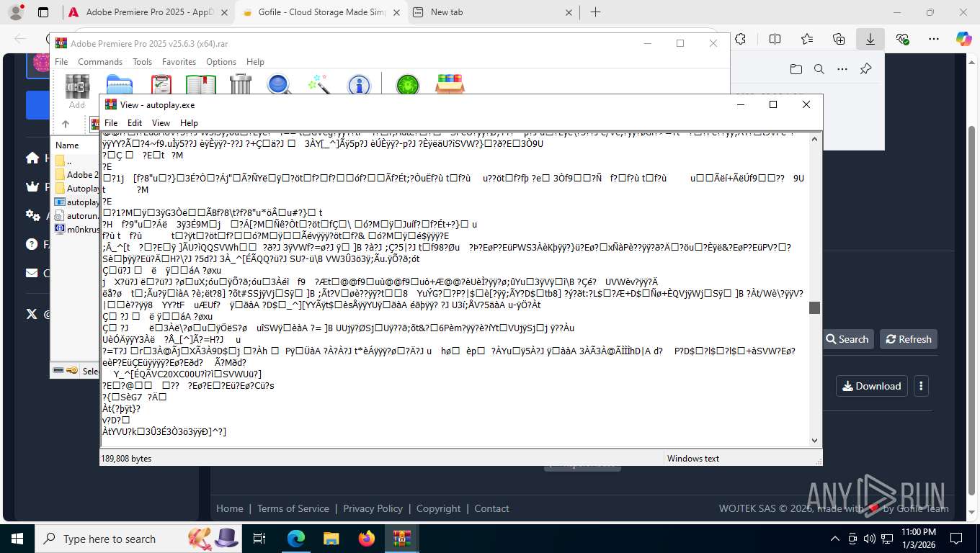Open File Explorer from taskbar
This screenshot has height=553, width=980.
[331, 539]
